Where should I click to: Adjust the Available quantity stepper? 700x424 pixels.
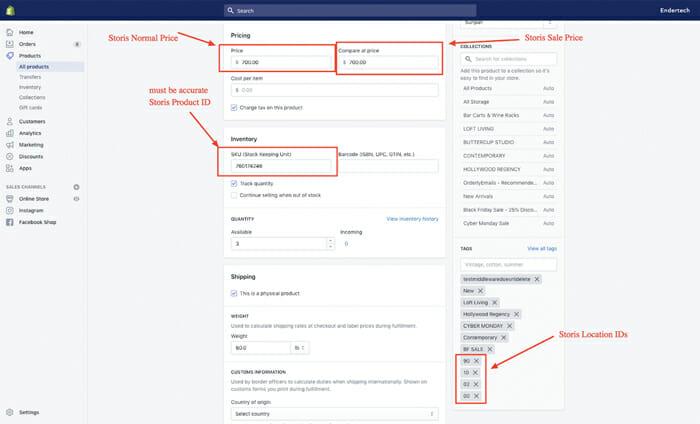click(329, 243)
